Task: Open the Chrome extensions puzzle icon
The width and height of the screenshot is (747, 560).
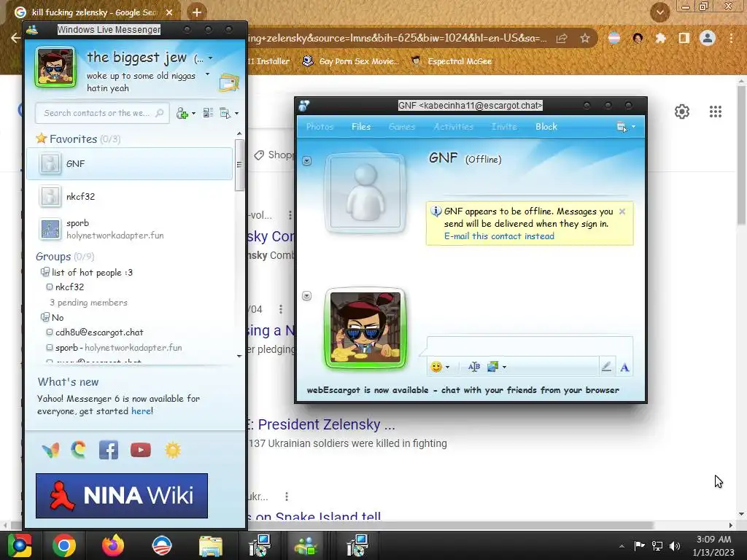Action: [660, 38]
